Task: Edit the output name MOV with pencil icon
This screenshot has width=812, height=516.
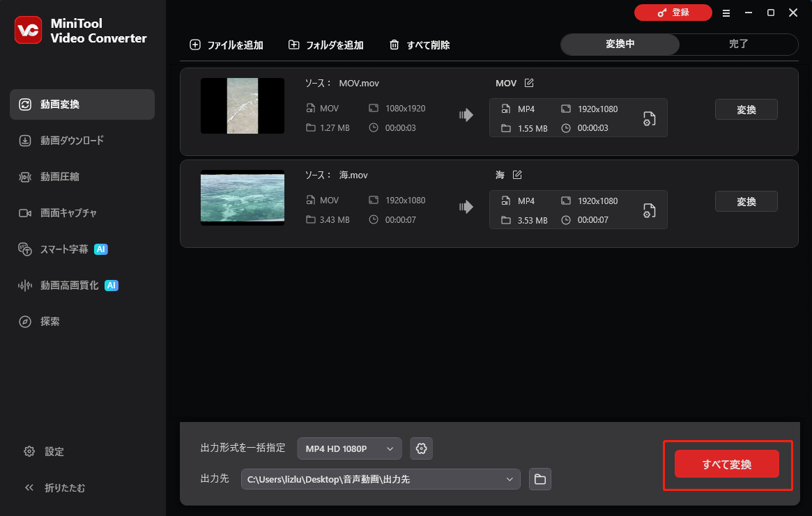Action: tap(529, 83)
